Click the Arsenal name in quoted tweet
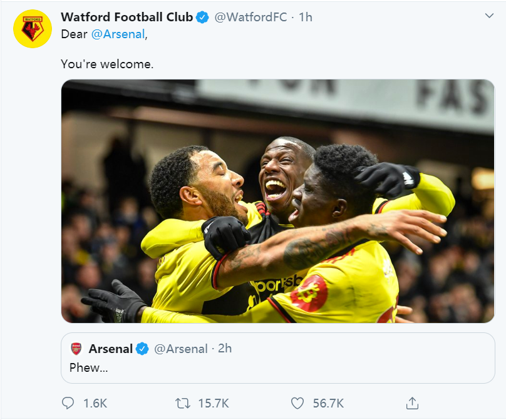 (110, 349)
